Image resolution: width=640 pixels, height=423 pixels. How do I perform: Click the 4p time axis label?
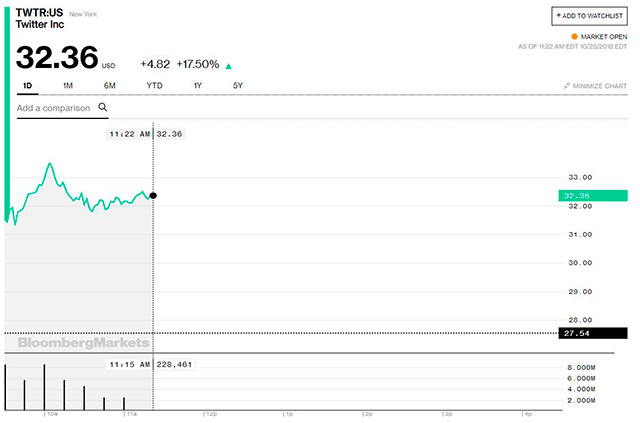pyautogui.click(x=528, y=414)
